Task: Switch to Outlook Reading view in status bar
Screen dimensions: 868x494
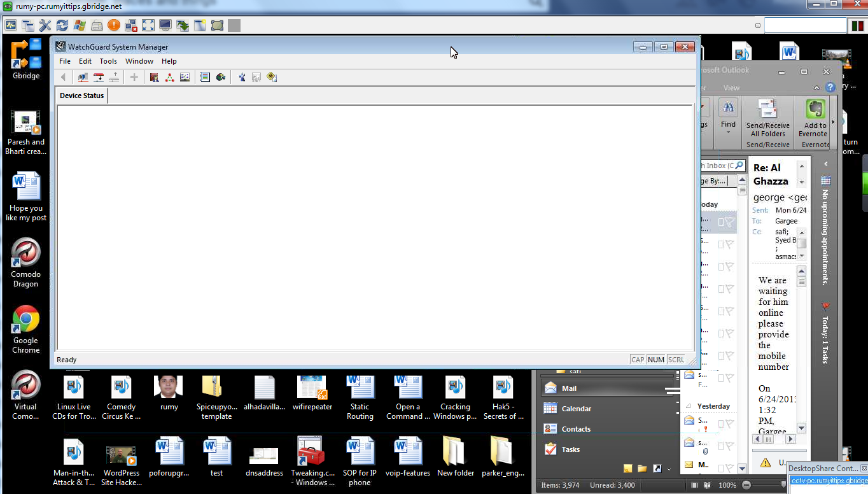Action: pos(706,485)
